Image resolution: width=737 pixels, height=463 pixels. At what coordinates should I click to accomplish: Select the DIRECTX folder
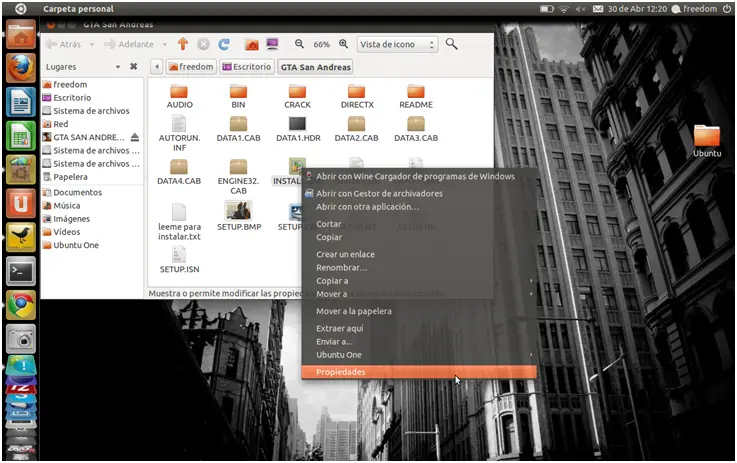[357, 97]
